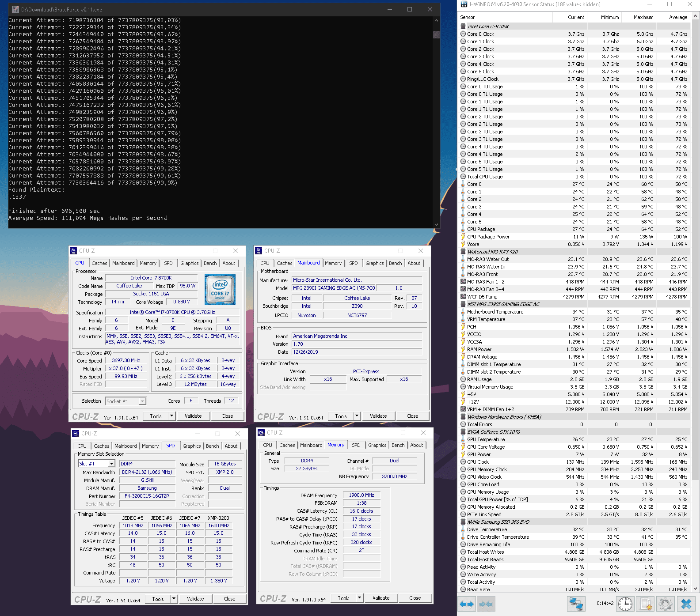Viewport: 700px width, 616px height.
Task: Click the icon beside EVGA GeForce GTX 1070 group
Action: tap(463, 432)
